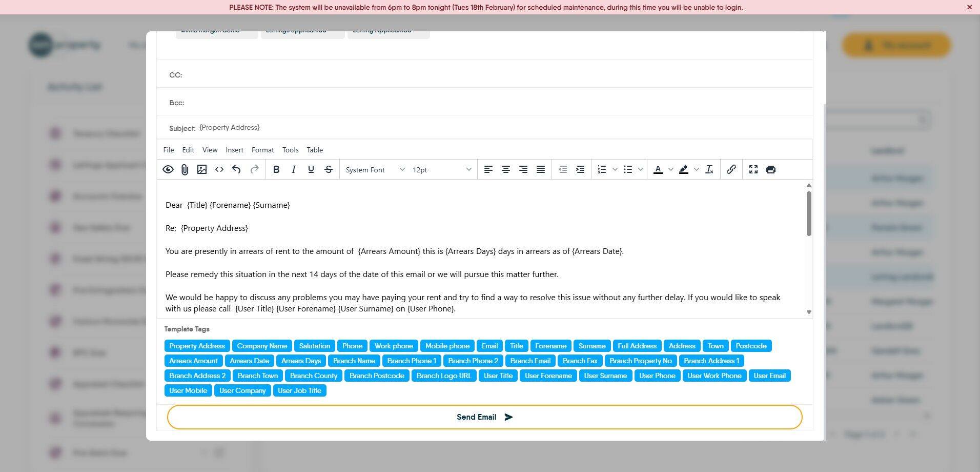Screen dimensions: 980x472
Task: Insert the User Job Title template tag
Action: pos(300,391)
